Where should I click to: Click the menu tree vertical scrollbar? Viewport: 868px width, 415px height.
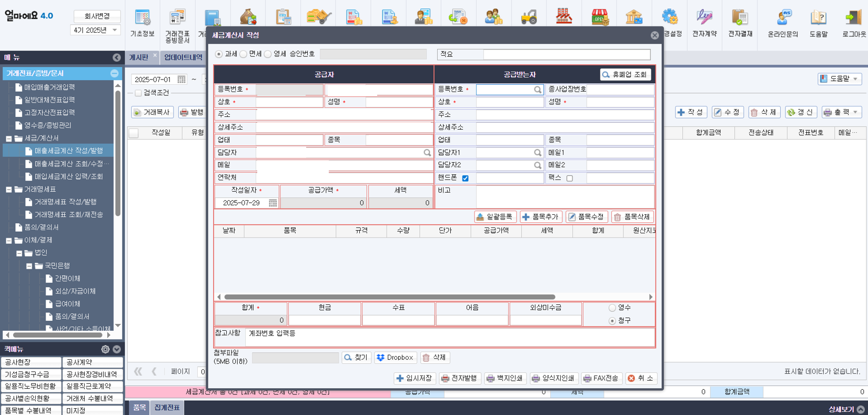tap(118, 153)
